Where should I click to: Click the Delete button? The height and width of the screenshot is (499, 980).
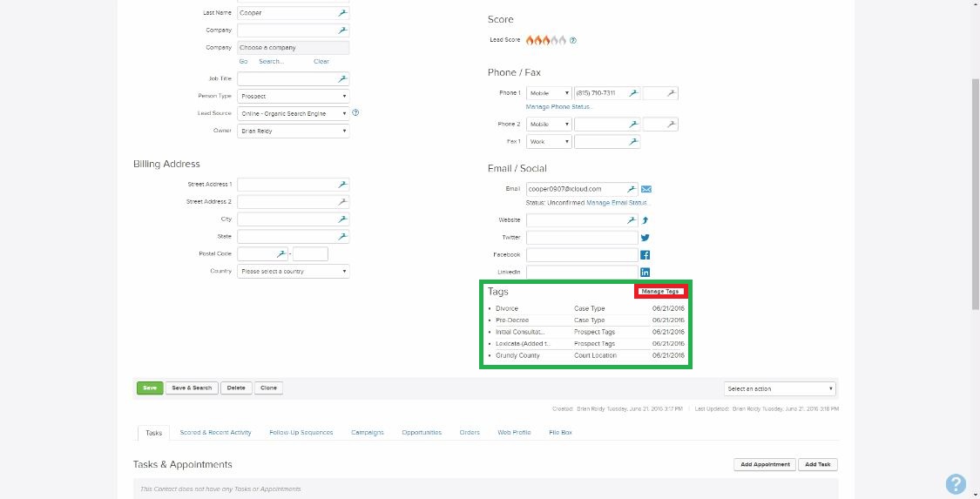236,388
